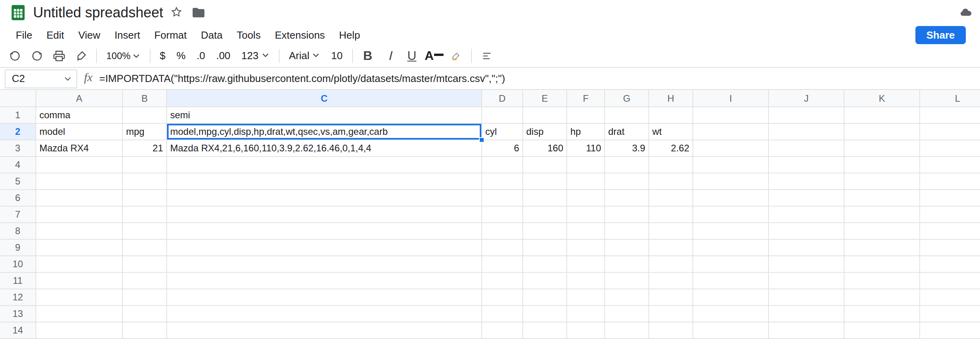The image size is (980, 339).
Task: Open the Help menu
Action: [x=349, y=35]
